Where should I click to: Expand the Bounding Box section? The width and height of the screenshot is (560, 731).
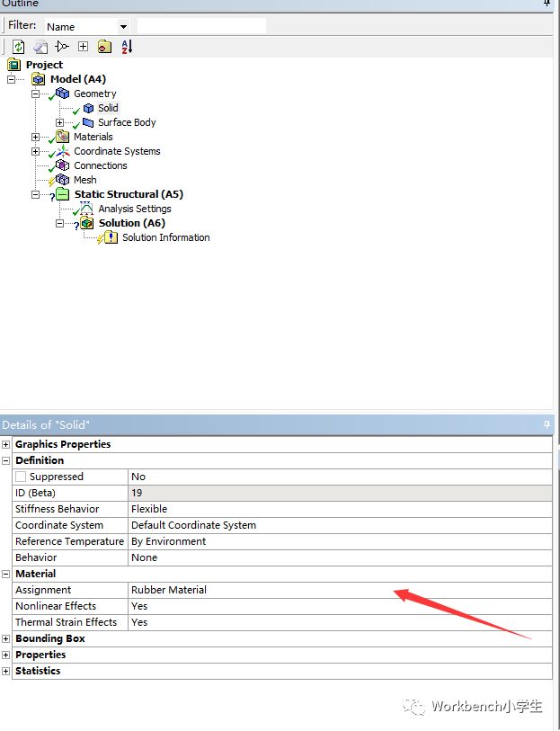pyautogui.click(x=6, y=638)
